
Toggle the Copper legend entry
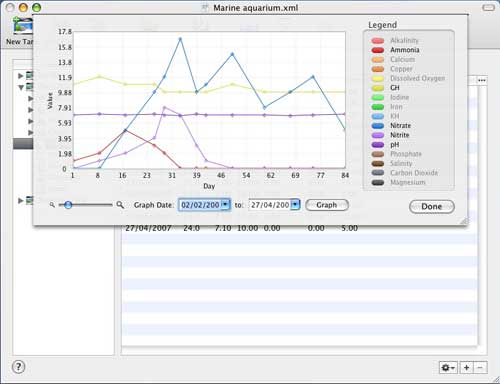(392, 69)
